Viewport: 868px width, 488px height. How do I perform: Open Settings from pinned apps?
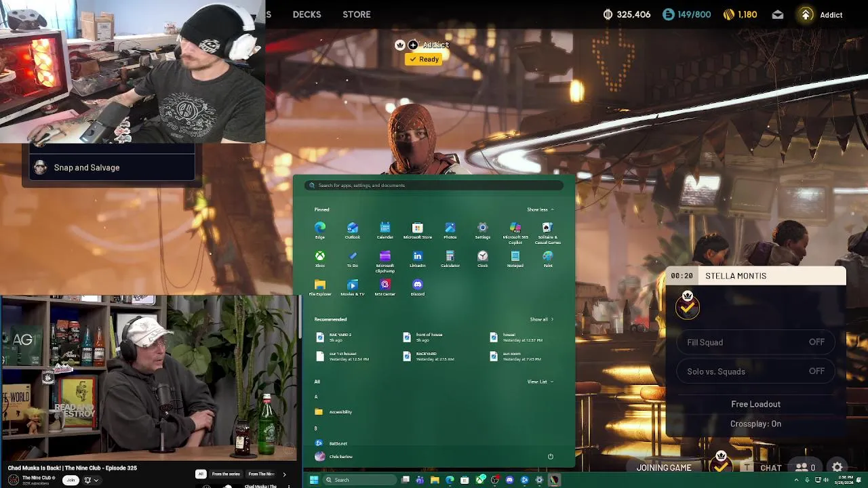pos(483,230)
